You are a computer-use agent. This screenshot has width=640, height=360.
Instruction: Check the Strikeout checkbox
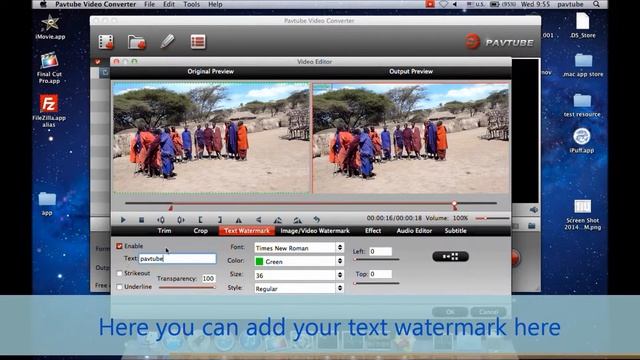[x=119, y=273]
